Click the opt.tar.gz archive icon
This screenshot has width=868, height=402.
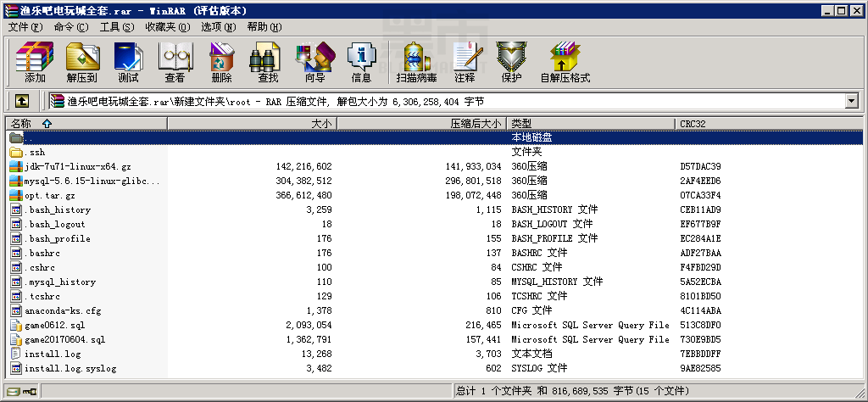pyautogui.click(x=16, y=195)
